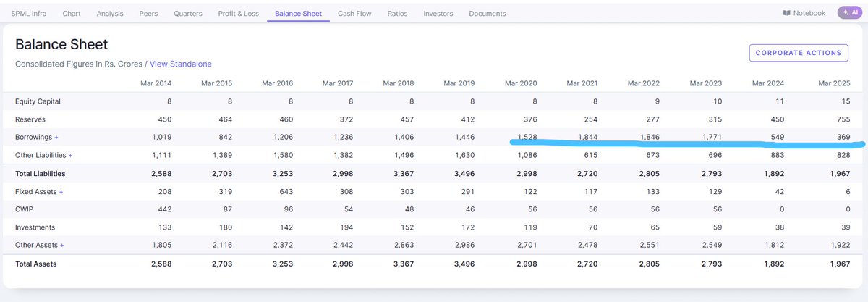The height and width of the screenshot is (302, 868).
Task: Open the Notebook label
Action: 809,13
